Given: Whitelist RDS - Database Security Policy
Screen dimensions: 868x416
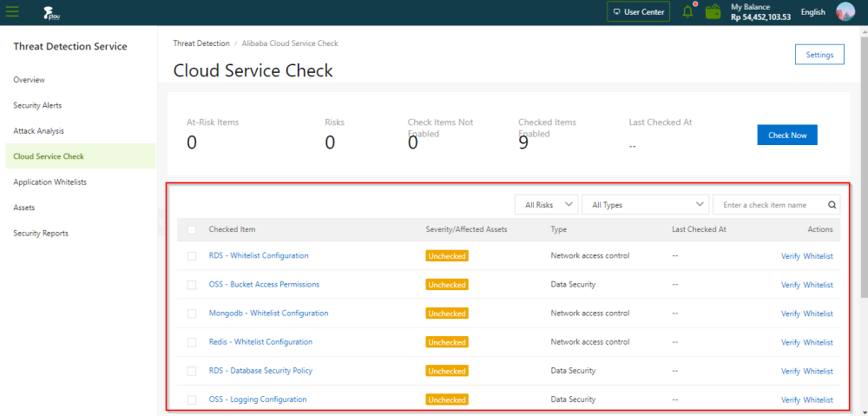Looking at the screenshot, I should (x=819, y=371).
